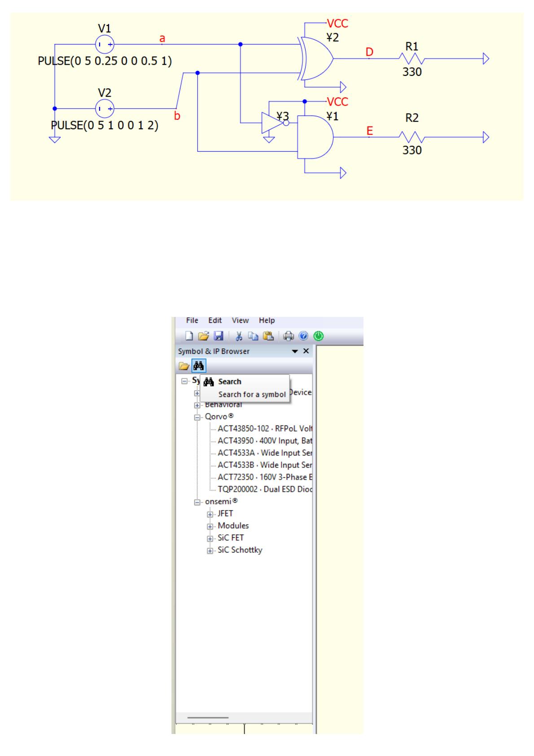Save using the floppy disk icon
Image resolution: width=534 pixels, height=756 pixels.
pos(218,336)
